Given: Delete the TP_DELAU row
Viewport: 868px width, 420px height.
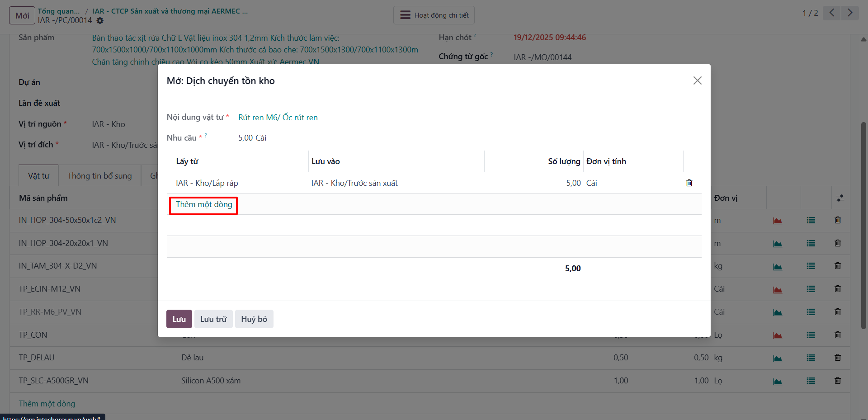Looking at the screenshot, I should pos(838,358).
